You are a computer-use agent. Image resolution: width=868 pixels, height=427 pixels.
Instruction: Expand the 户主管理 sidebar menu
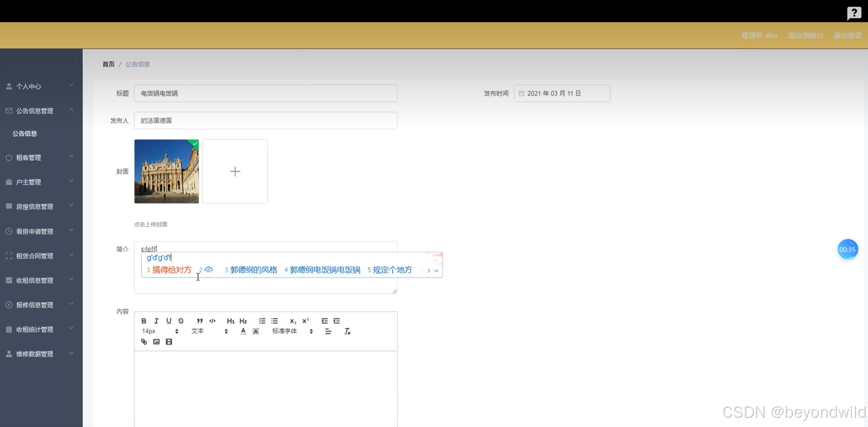41,182
